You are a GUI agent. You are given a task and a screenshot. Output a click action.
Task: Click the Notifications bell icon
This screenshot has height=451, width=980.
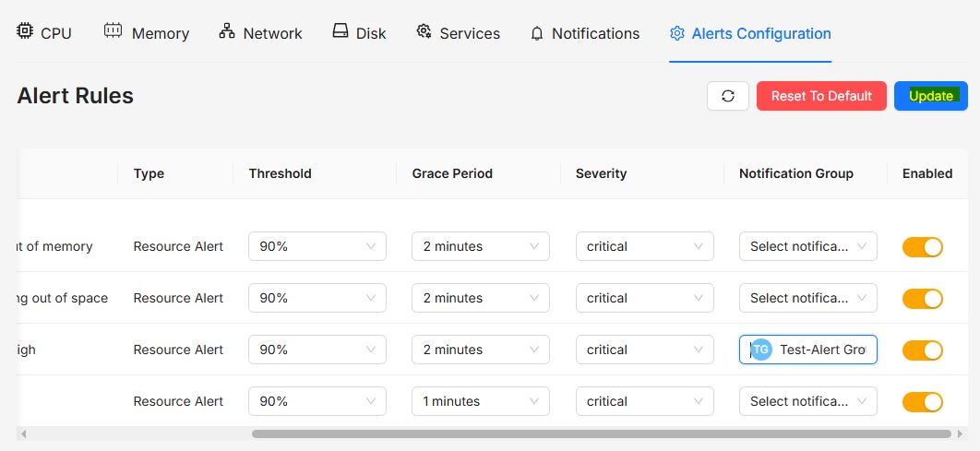point(537,34)
